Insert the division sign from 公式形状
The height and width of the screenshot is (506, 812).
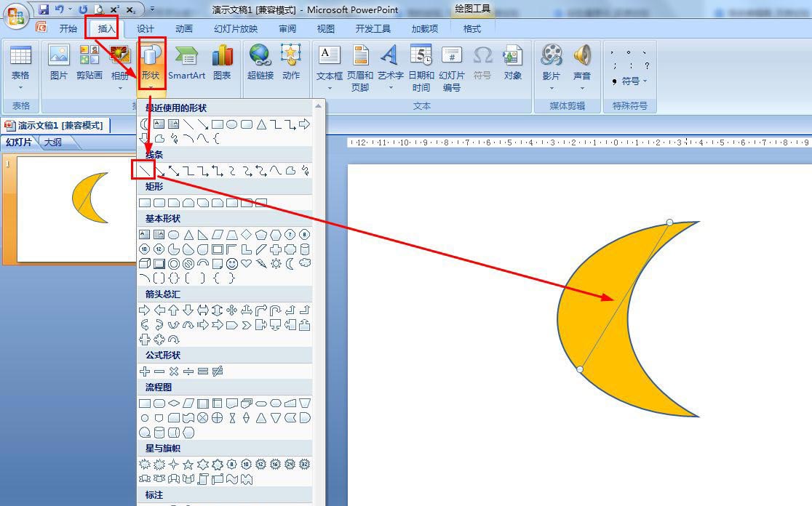click(188, 372)
